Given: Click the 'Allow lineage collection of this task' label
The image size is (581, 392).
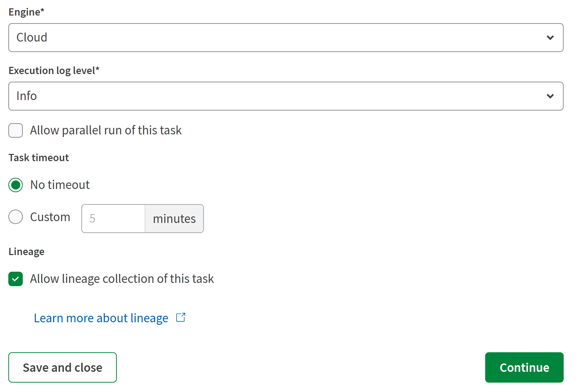Looking at the screenshot, I should pos(122,279).
